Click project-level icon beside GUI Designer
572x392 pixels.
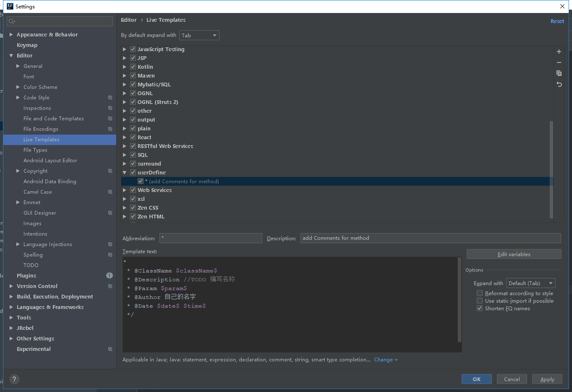tap(110, 213)
